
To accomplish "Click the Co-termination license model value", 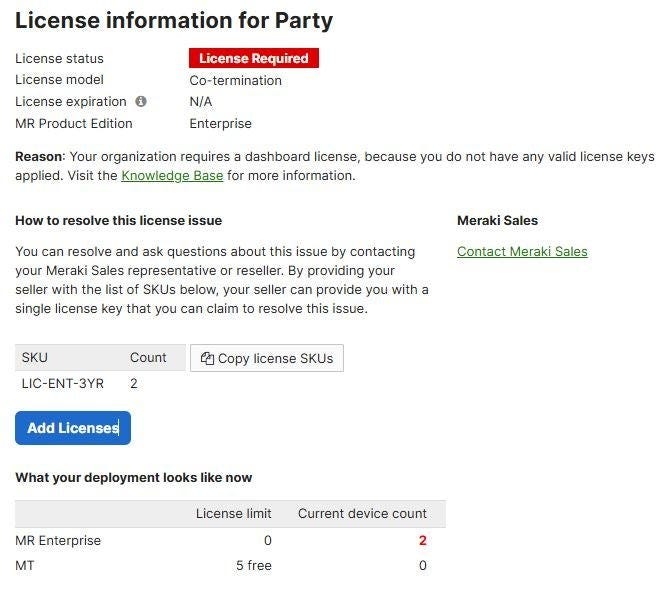I will point(235,81).
